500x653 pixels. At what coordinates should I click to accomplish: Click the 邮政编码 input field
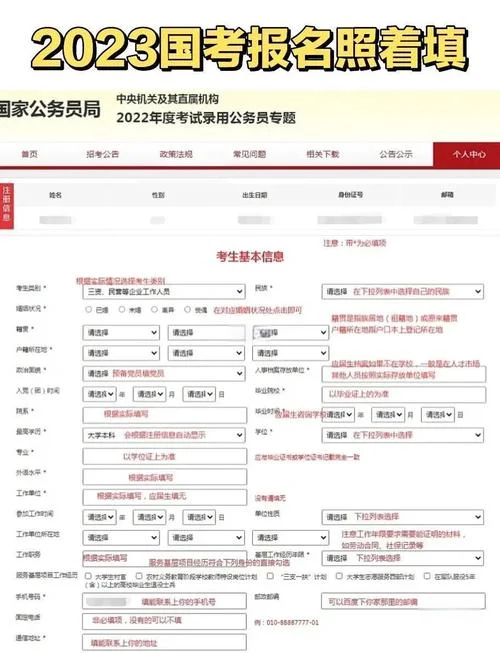[x=403, y=601]
